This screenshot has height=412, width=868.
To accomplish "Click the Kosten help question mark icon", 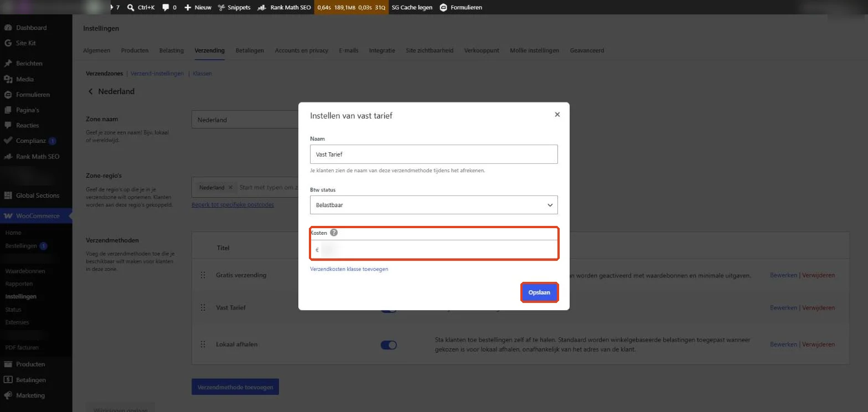I will click(334, 233).
